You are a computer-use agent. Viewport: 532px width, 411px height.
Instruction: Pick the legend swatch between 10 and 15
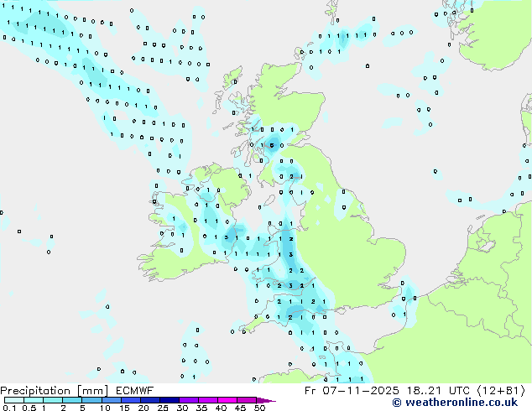point(112,400)
